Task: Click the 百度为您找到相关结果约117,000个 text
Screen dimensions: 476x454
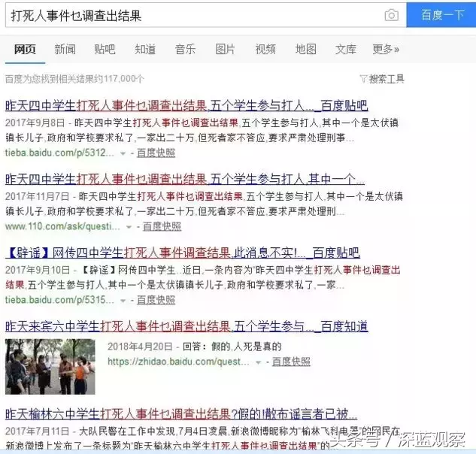Action: pos(74,79)
